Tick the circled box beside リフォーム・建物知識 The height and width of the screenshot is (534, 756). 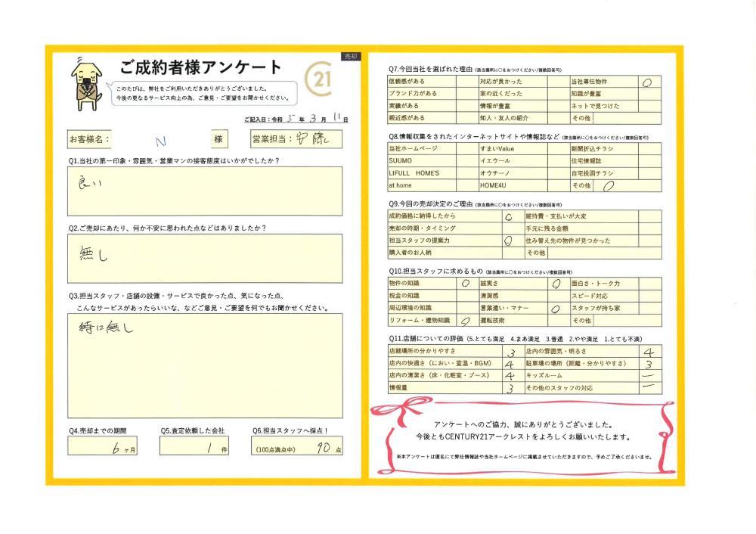467,320
